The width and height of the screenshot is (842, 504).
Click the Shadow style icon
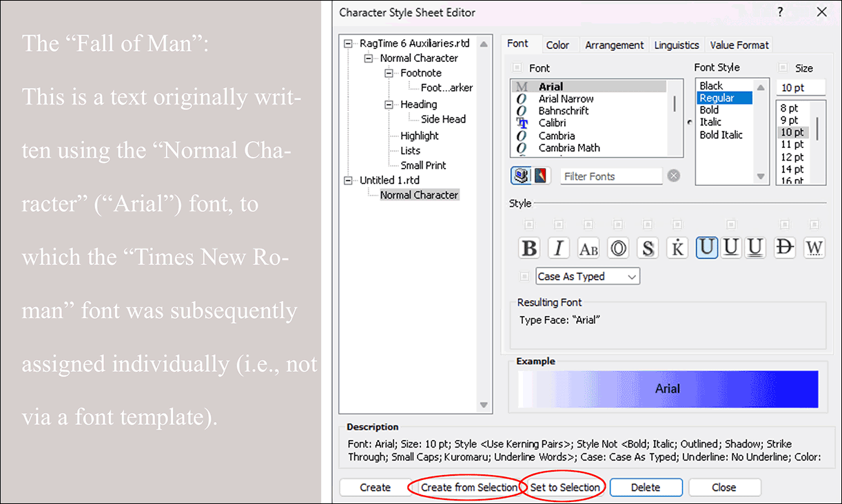[x=648, y=247]
